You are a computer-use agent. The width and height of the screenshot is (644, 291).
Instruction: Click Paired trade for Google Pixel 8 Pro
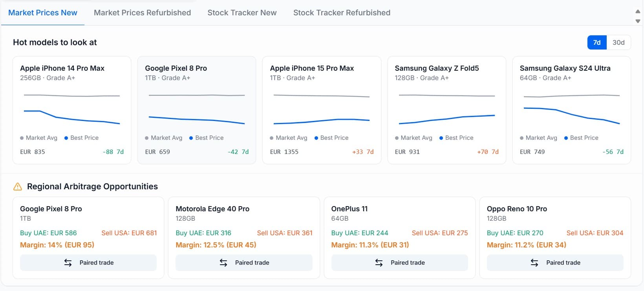(x=88, y=263)
